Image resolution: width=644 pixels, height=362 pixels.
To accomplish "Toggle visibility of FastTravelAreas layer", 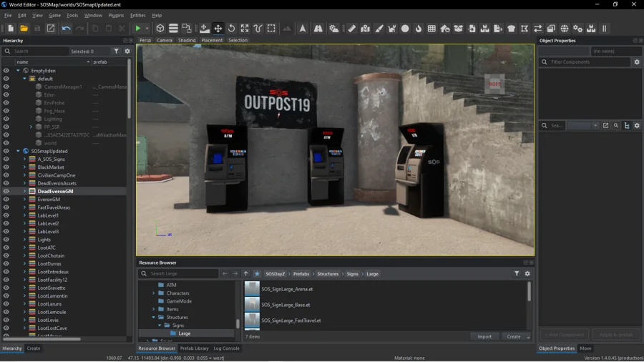I will tap(6, 207).
